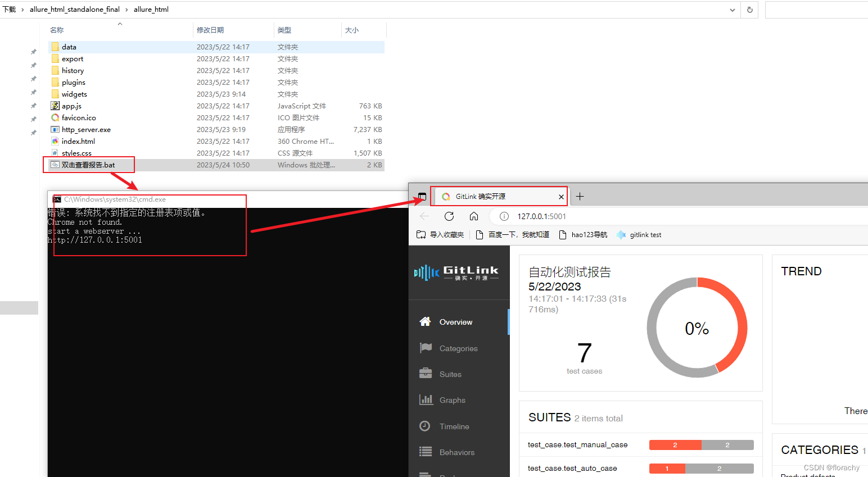Image resolution: width=868 pixels, height=477 pixels.
Task: Click red failed bar of test_manual_case
Action: click(675, 445)
